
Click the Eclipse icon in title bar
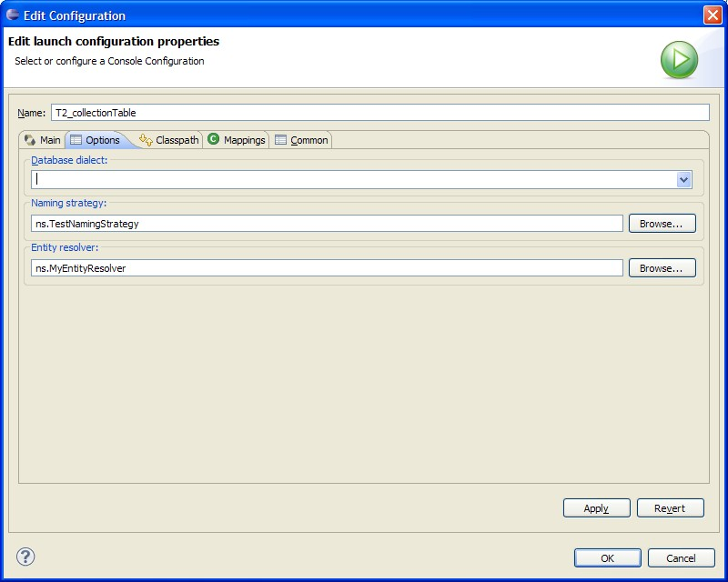[13, 15]
